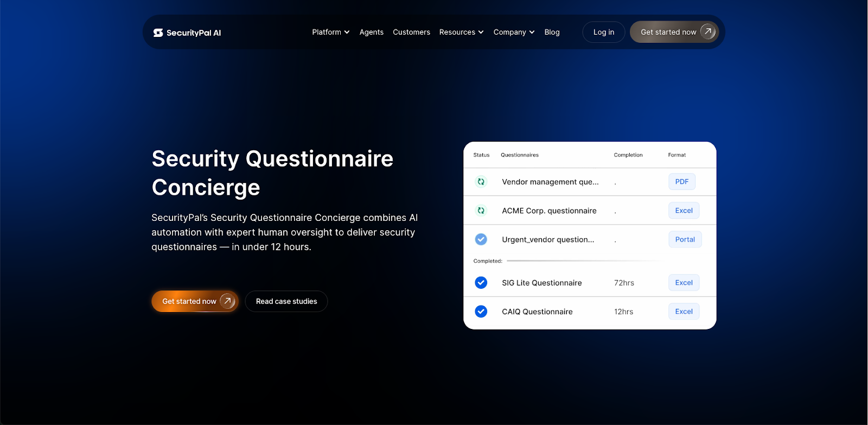Click the blue checkmark beside SIG Lite Questionnaire
868x425 pixels.
(481, 283)
